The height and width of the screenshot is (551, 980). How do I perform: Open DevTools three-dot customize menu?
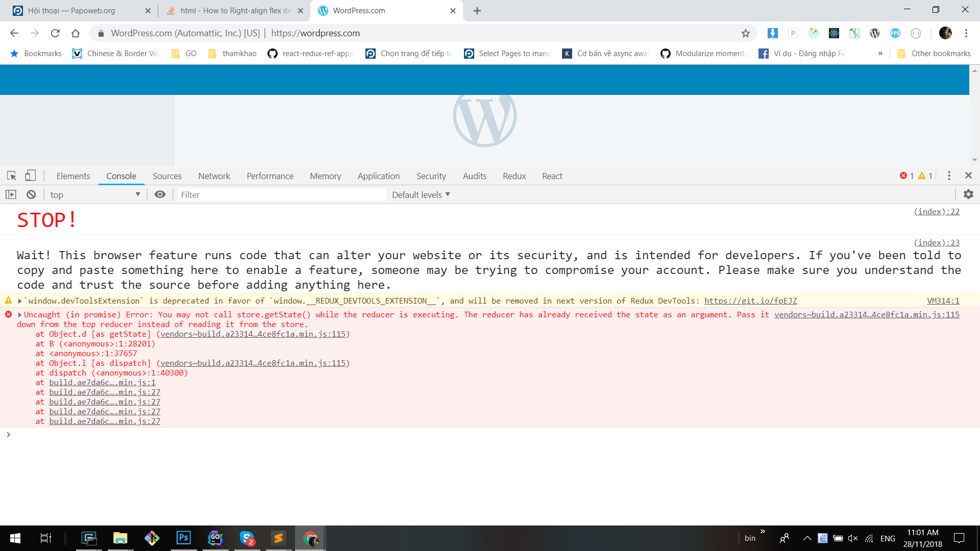coord(949,176)
